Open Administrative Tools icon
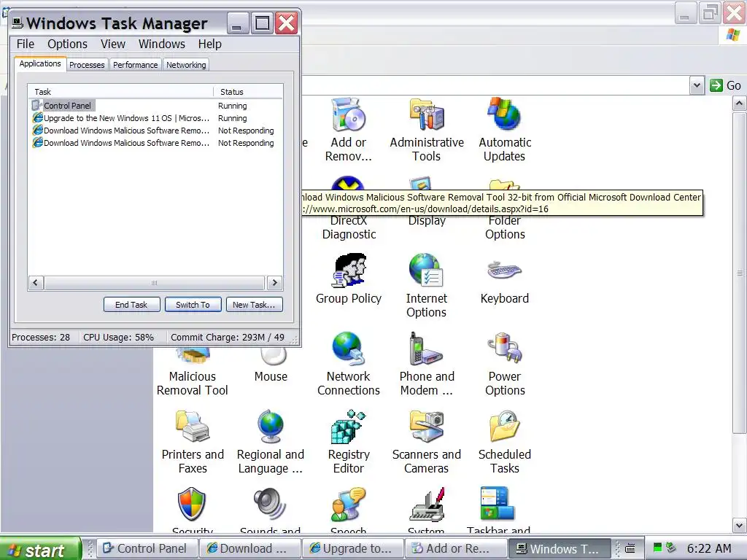The height and width of the screenshot is (560, 747). coord(426,116)
